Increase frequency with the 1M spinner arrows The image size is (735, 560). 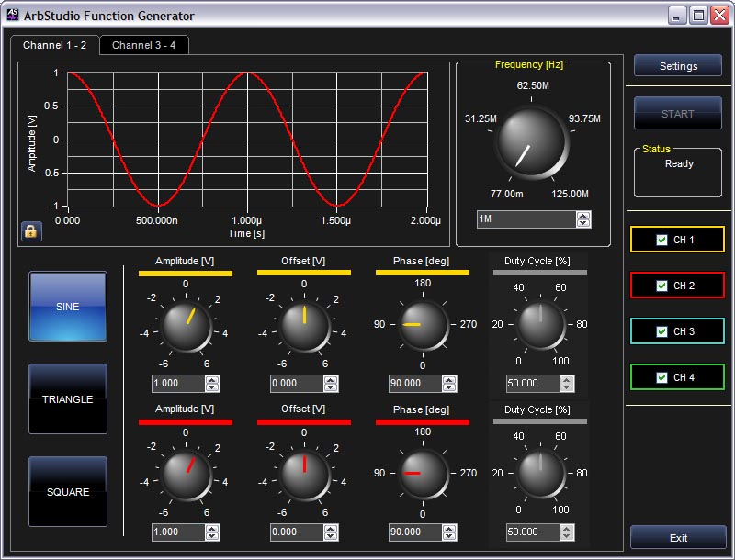pyautogui.click(x=582, y=216)
